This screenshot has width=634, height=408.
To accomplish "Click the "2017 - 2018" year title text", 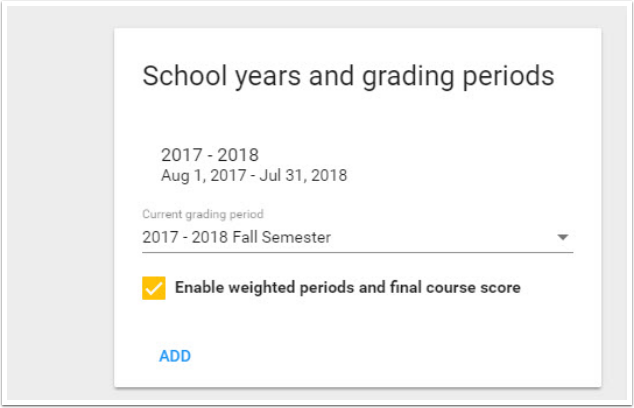I will point(210,155).
